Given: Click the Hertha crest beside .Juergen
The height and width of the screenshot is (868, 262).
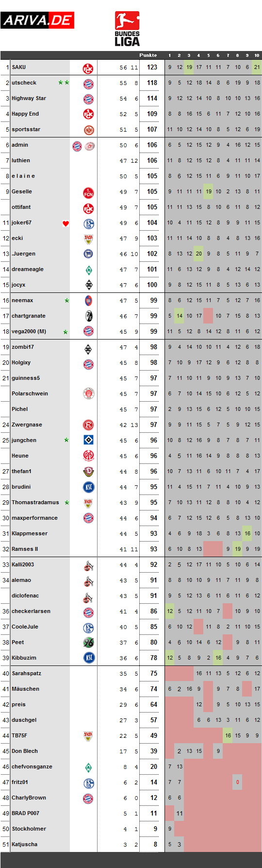Looking at the screenshot, I should coord(88,254).
